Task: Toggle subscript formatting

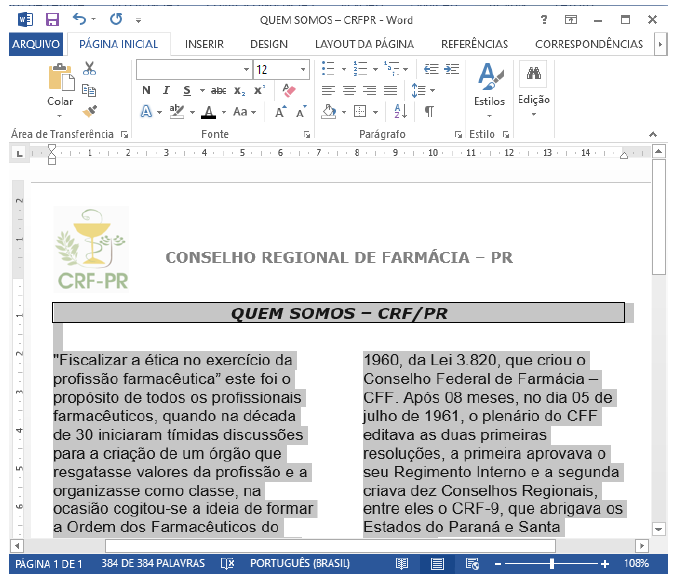Action: pyautogui.click(x=240, y=91)
